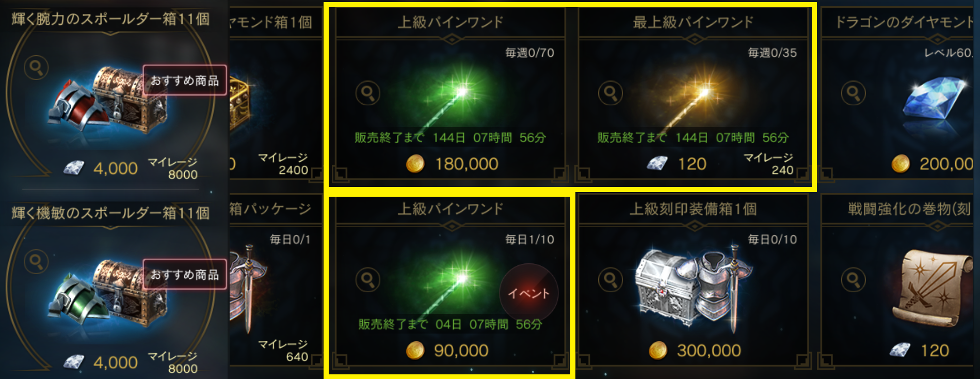
Task: Buy 上級刻印装備箱 for 300,000 gold
Action: [x=695, y=351]
